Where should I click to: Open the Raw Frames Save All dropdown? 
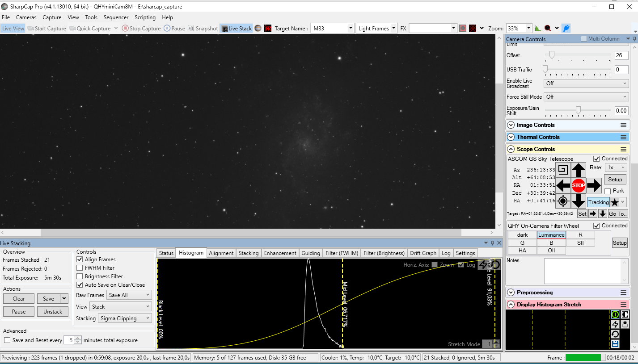tap(129, 295)
